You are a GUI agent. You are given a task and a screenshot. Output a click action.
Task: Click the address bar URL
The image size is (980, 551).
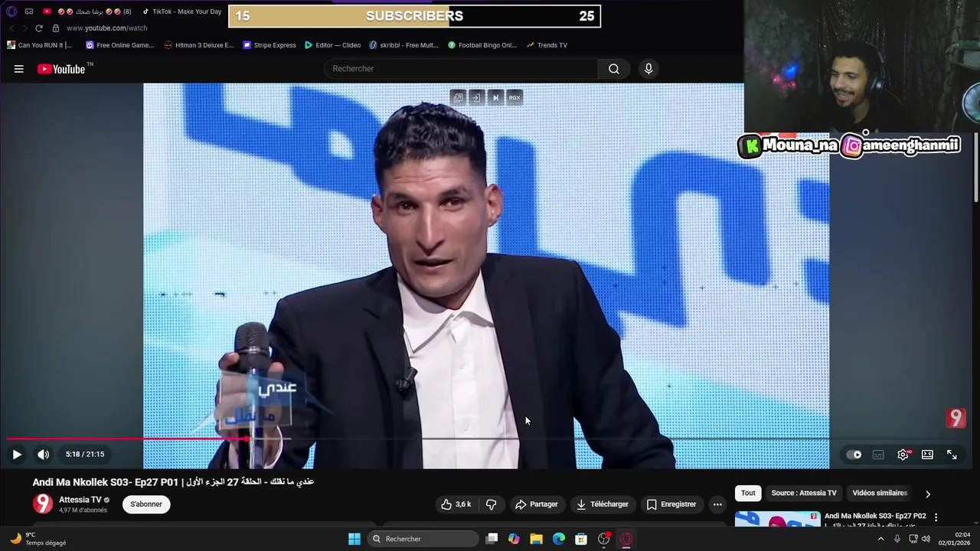(x=106, y=28)
